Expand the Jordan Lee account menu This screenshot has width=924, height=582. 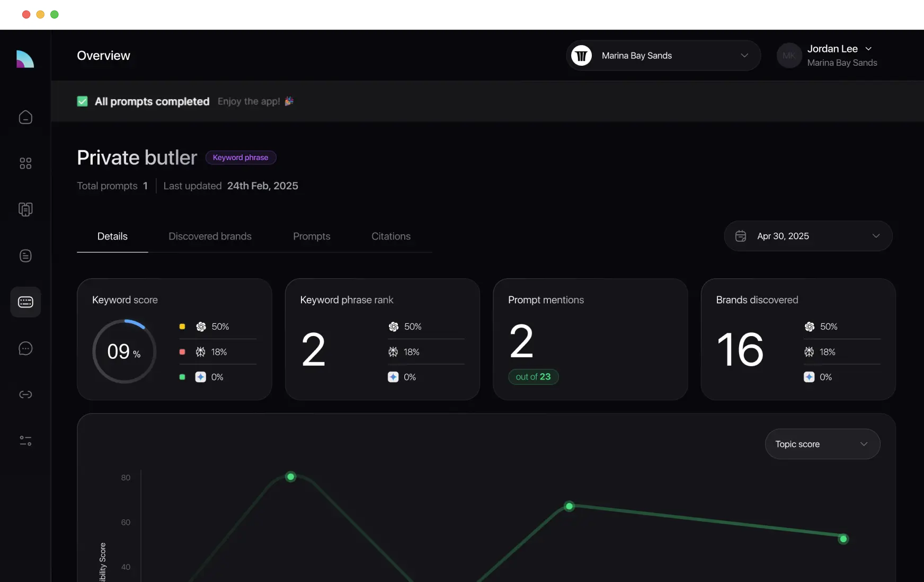(x=868, y=49)
